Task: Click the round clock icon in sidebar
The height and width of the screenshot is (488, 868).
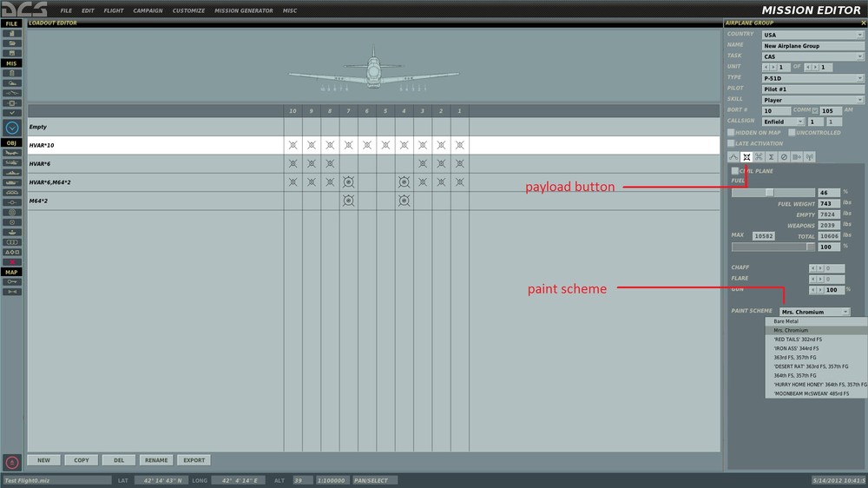Action: (11, 128)
